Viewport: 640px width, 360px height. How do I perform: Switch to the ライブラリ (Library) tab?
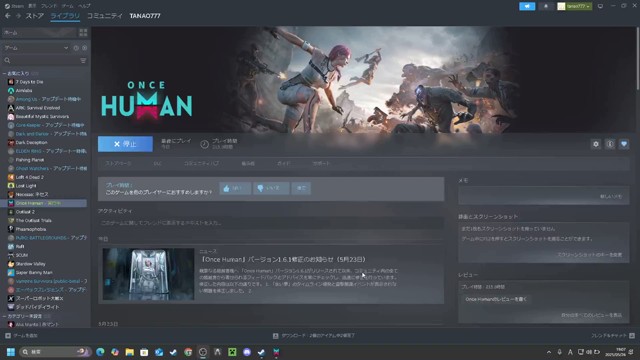65,16
